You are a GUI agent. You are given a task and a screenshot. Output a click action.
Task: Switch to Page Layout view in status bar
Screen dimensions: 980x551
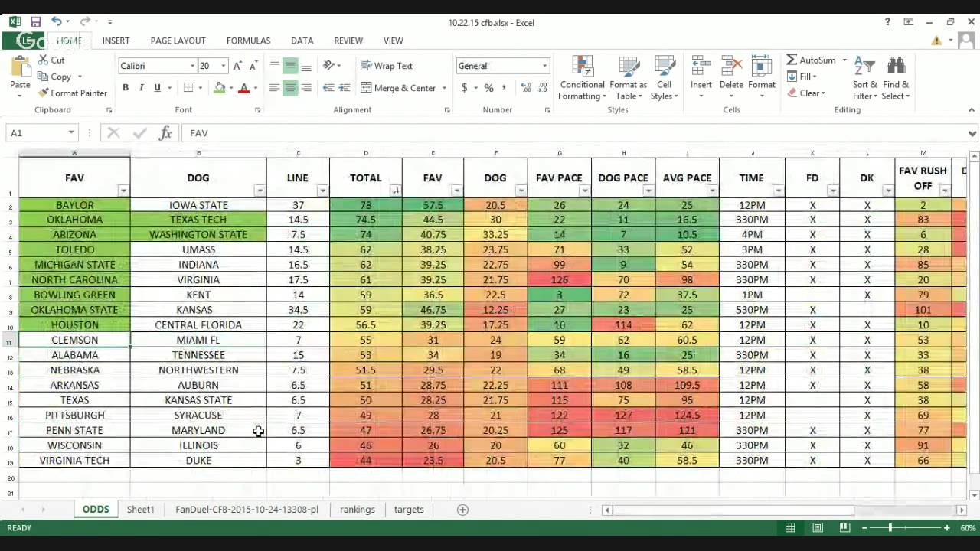click(x=818, y=528)
